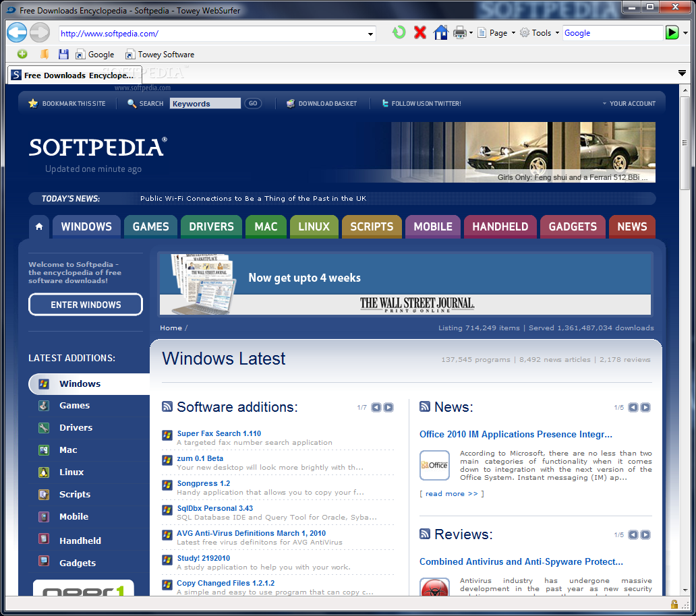Open the address bar URL dropdown
The width and height of the screenshot is (696, 616).
tap(370, 34)
